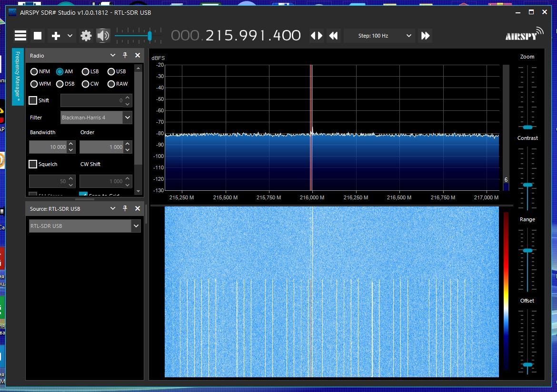Pin the Radio panel
The image size is (557, 392).
[x=125, y=56]
